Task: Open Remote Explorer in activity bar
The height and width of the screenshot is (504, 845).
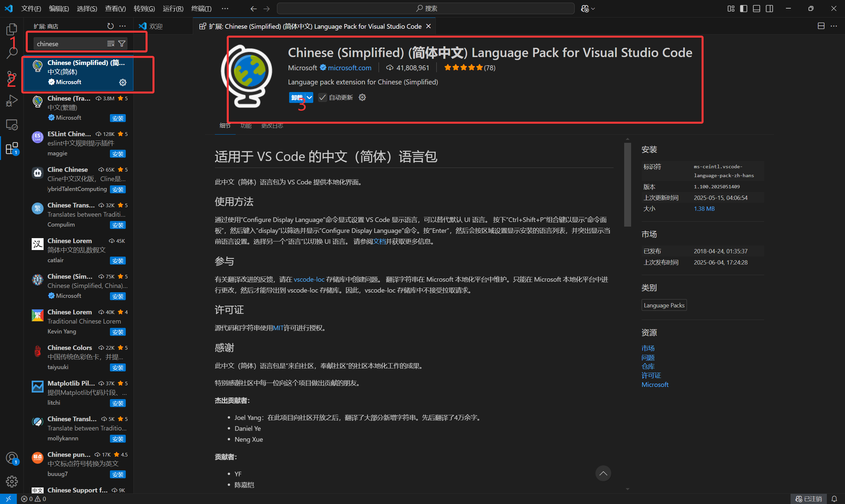Action: point(12,125)
